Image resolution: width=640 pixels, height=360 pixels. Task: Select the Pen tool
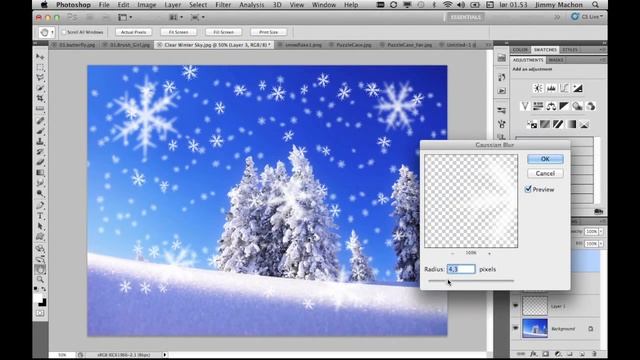pos(40,205)
